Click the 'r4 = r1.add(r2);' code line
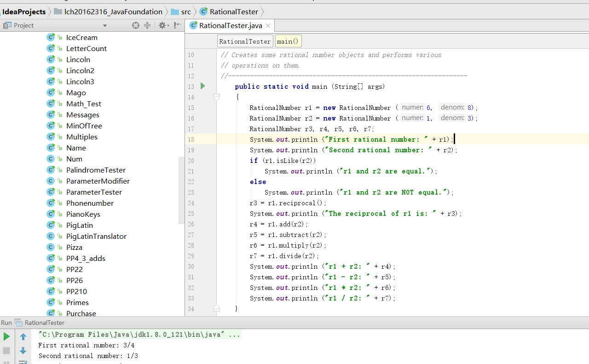 tap(279, 224)
